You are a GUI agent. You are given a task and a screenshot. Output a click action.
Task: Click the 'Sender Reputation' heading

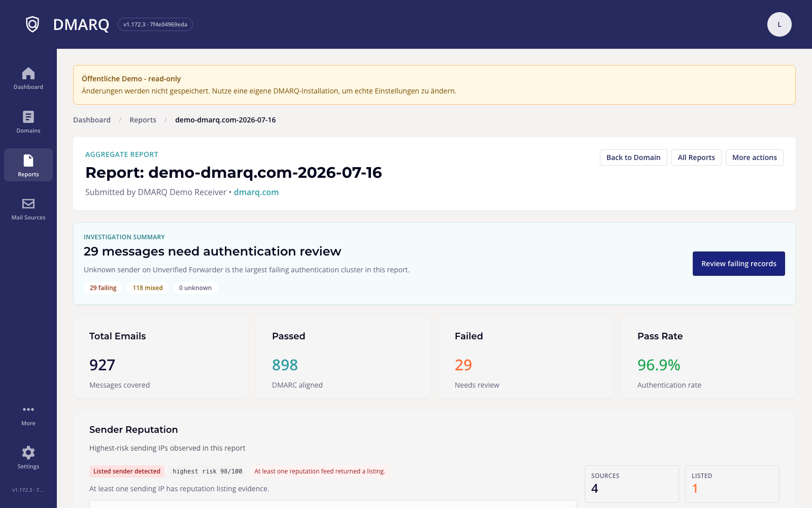coord(133,430)
